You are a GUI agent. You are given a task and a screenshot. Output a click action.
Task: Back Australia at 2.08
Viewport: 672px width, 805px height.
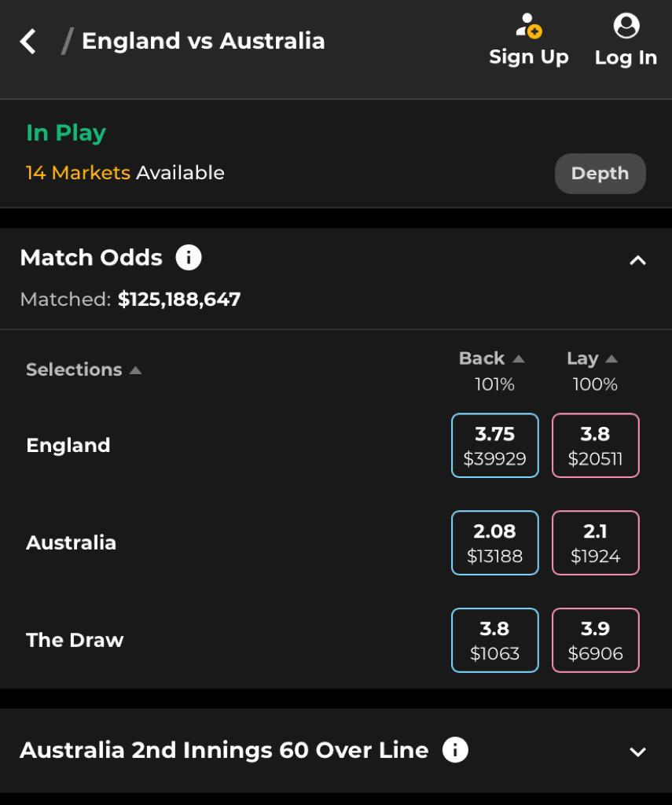[x=495, y=543]
